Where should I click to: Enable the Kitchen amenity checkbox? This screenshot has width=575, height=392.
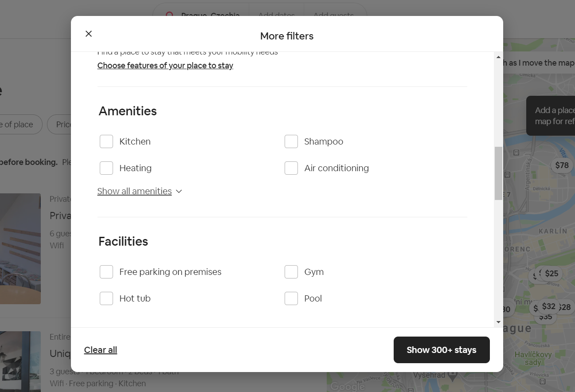[106, 141]
